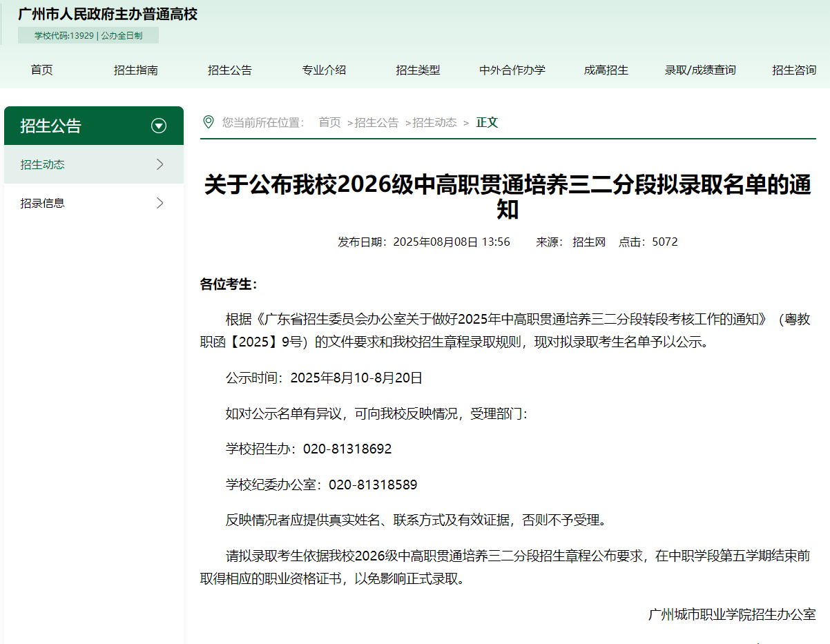Select 中外合作办学 in the navigation bar
Viewport: 830px width, 644px height.
coord(512,70)
